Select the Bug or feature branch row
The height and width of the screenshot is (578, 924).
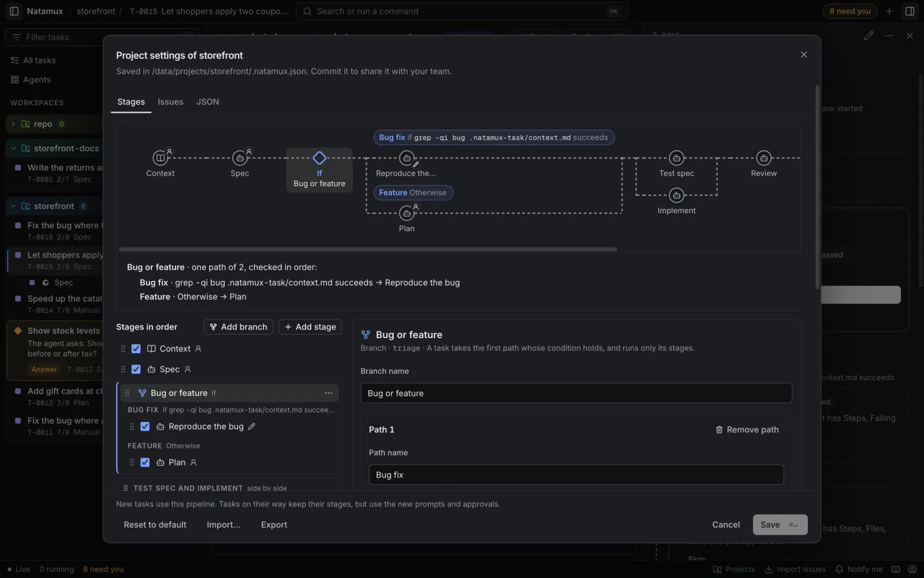pos(229,393)
